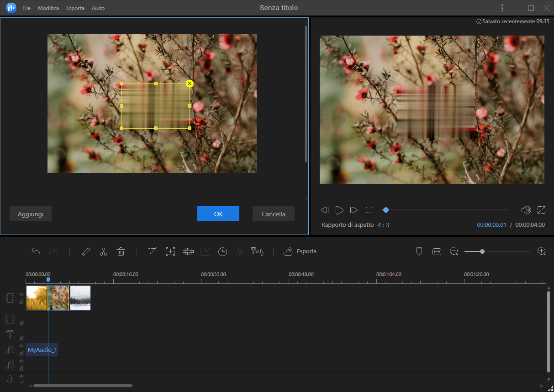Open the 4 : 3 aspect ratio selector
Image resolution: width=554 pixels, height=392 pixels.
[383, 225]
